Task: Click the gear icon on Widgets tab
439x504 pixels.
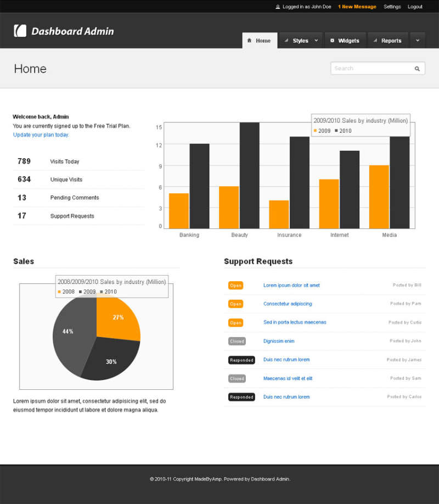Action: [x=332, y=41]
